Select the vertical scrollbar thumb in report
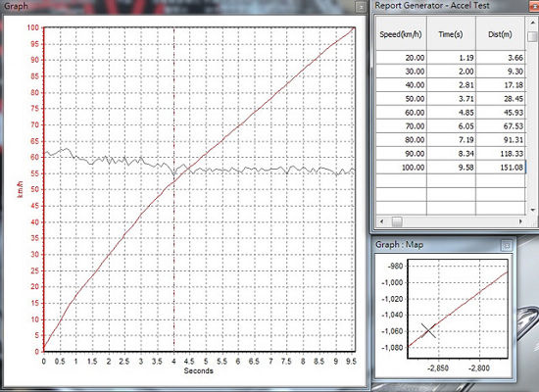Image resolution: width=539 pixels, height=392 pixels. click(532, 36)
